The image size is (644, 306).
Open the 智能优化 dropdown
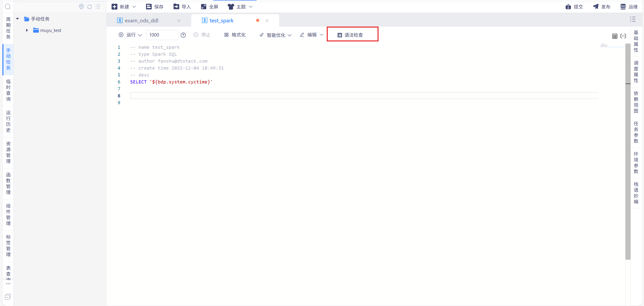[276, 35]
